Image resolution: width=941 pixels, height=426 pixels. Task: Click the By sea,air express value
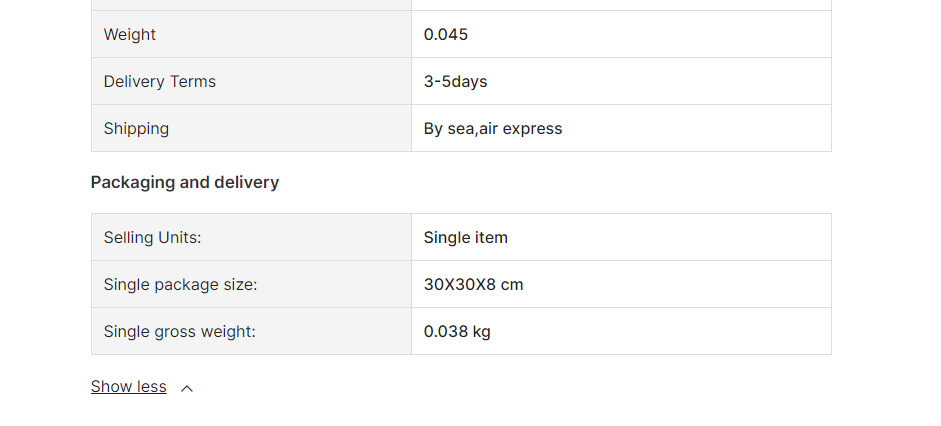[x=493, y=128]
